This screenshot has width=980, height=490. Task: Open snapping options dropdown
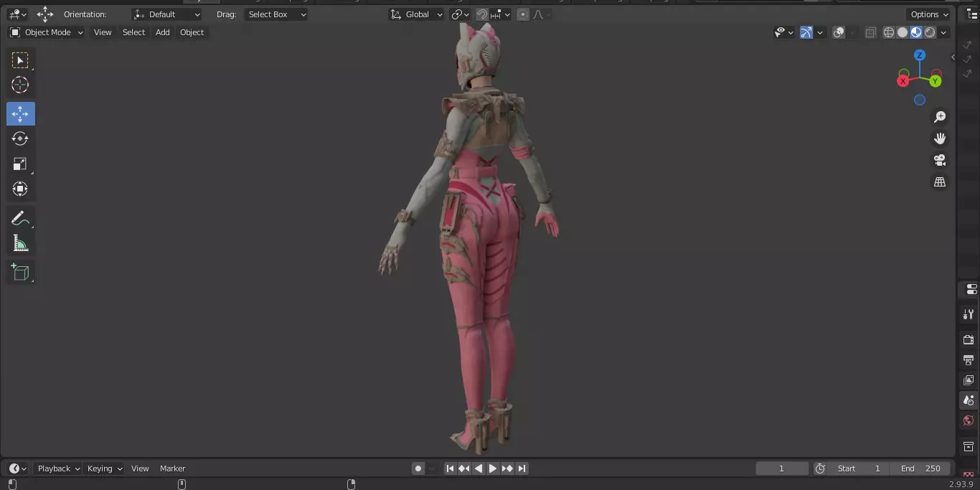click(x=501, y=14)
